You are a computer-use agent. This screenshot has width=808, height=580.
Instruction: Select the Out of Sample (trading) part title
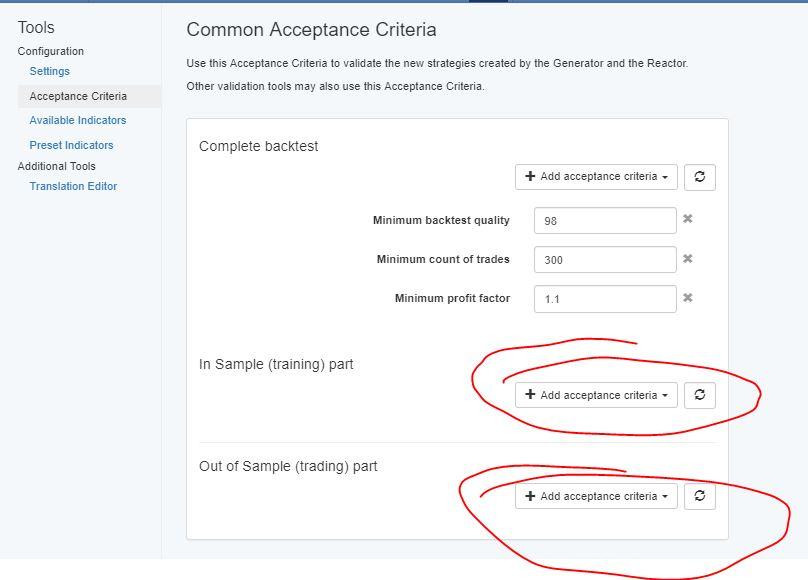tap(288, 466)
